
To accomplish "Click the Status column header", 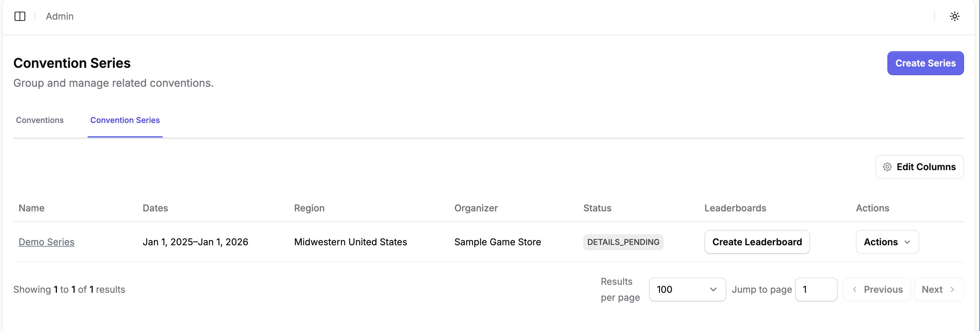I will point(597,208).
